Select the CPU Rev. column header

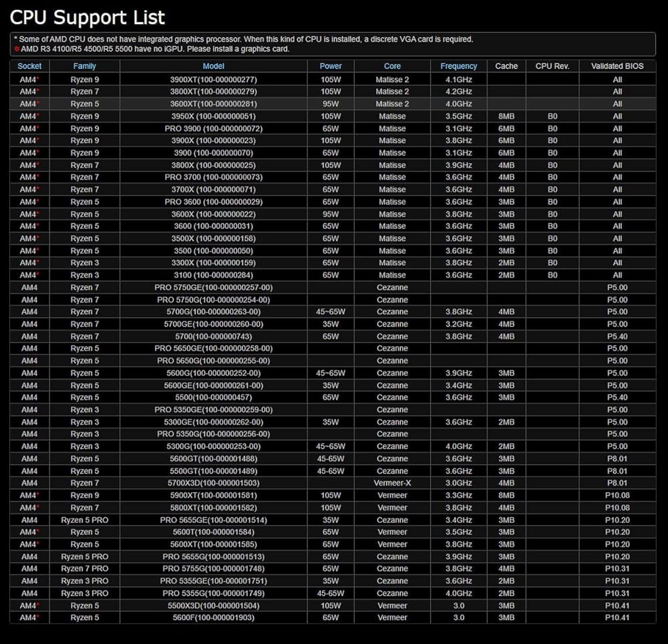coord(552,66)
